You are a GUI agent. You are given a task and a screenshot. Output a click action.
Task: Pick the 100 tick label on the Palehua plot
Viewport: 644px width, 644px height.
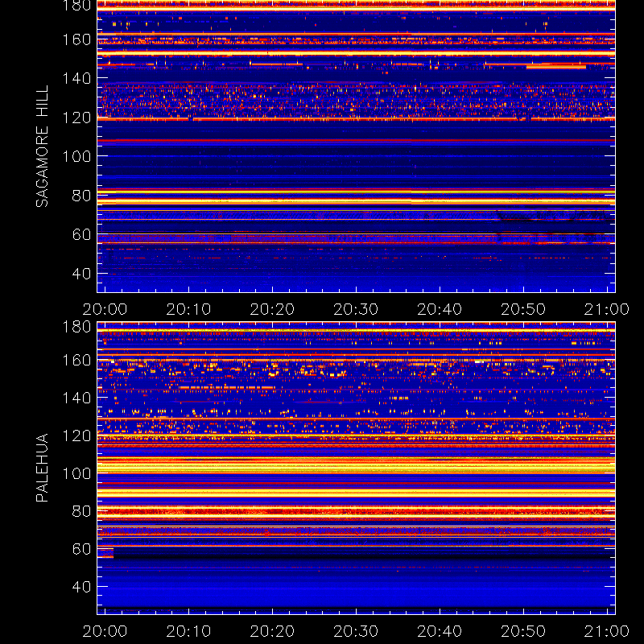(76, 473)
